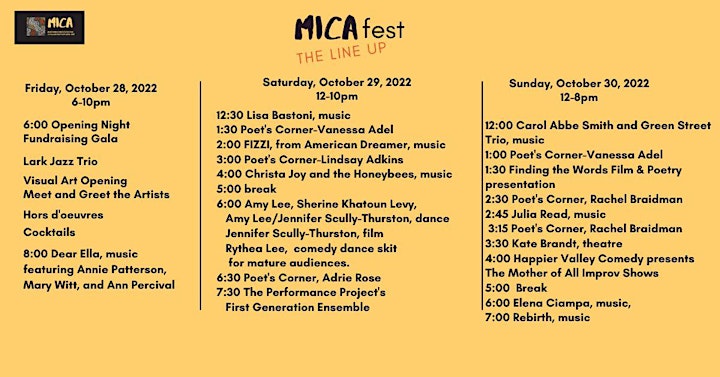
Task: Select Sunday, October 30, 2022 heading
Action: [x=579, y=84]
